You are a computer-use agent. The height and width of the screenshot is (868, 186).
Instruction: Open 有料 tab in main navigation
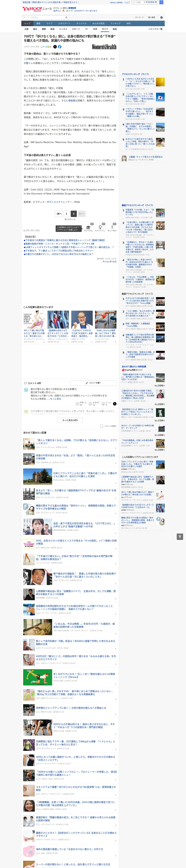coord(128,24)
